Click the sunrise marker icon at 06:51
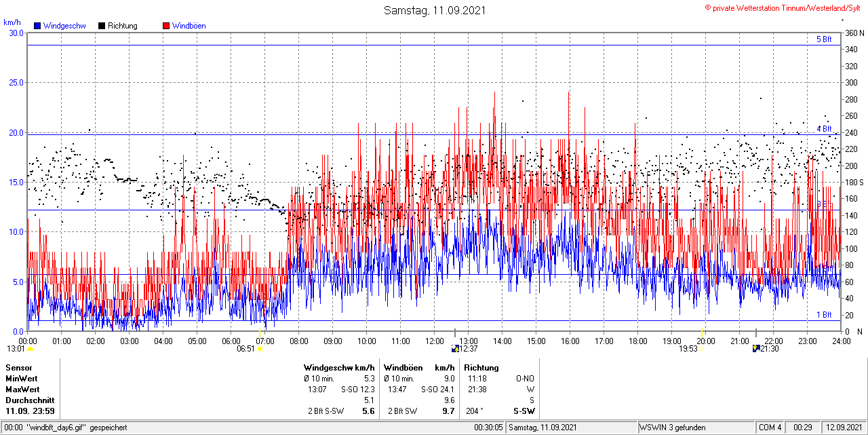This screenshot has width=868, height=435. pyautogui.click(x=259, y=349)
